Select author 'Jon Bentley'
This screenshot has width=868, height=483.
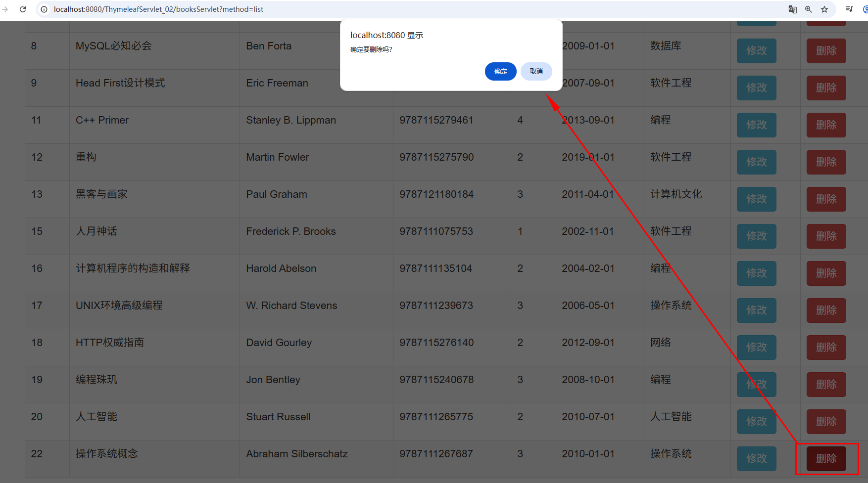pos(273,380)
